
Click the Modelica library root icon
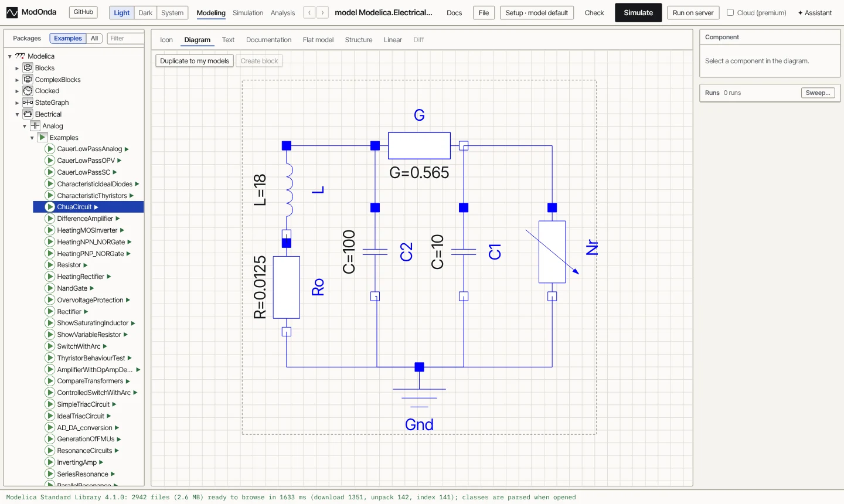pos(20,56)
